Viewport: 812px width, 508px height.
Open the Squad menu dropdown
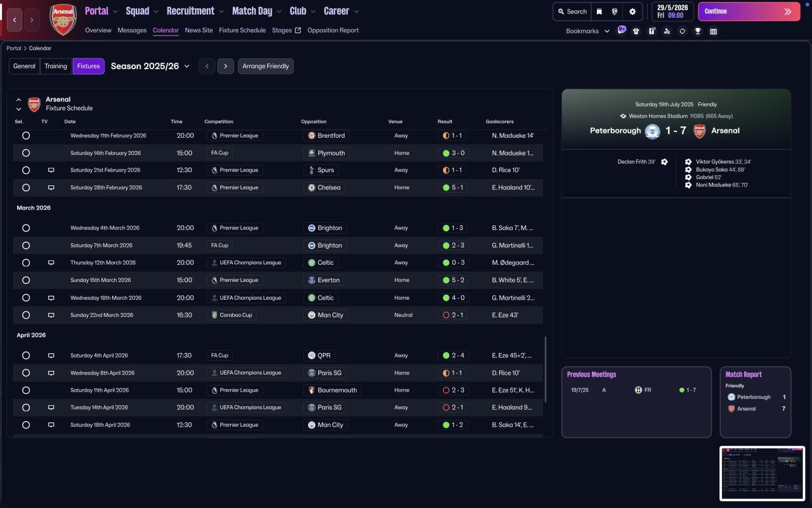(143, 11)
